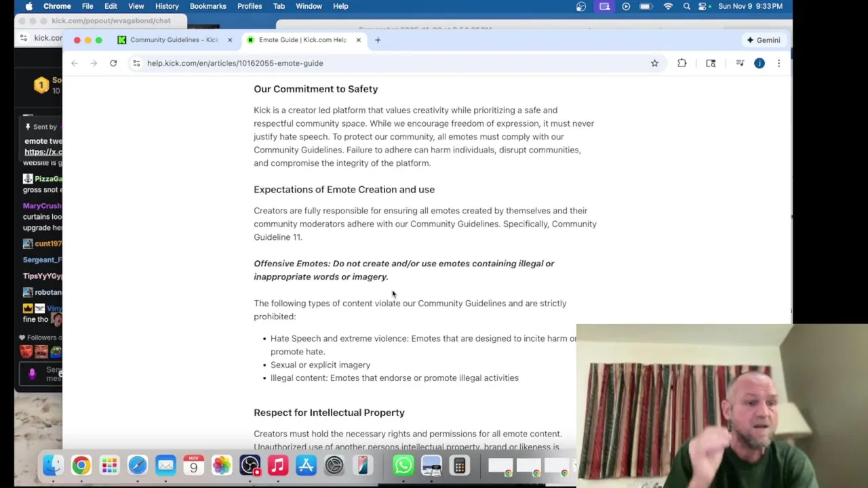Click the Illegal content bullet item
The width and height of the screenshot is (868, 488).
pos(395,378)
